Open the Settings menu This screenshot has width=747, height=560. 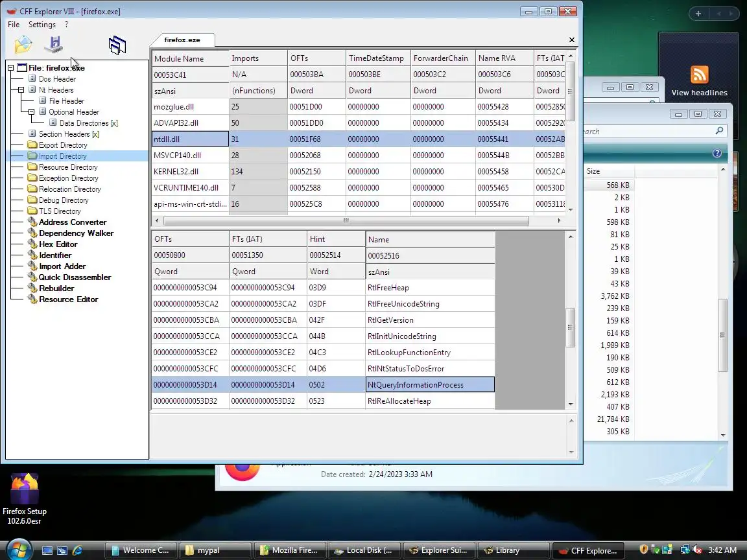pyautogui.click(x=42, y=24)
